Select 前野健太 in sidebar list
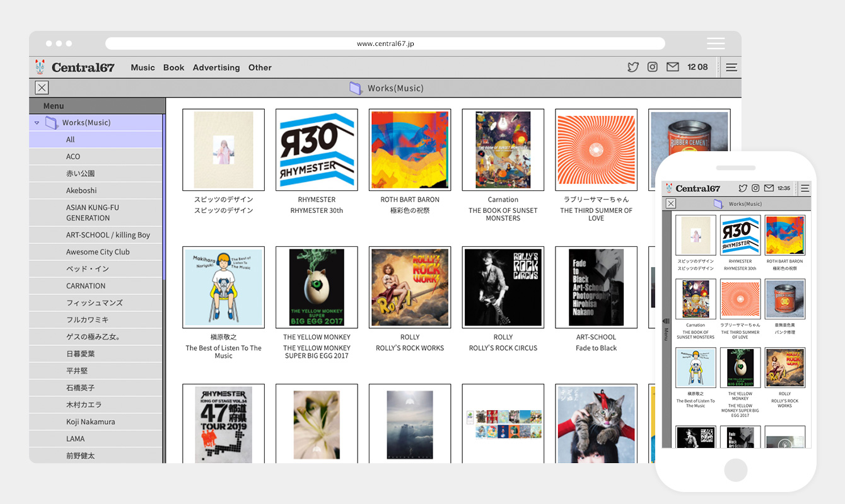The height and width of the screenshot is (504, 845). point(96,455)
